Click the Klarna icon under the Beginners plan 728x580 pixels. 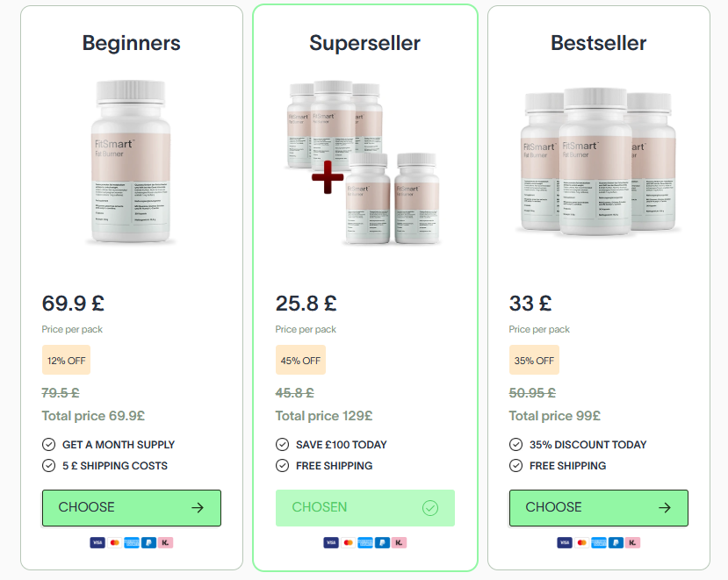[x=166, y=543]
